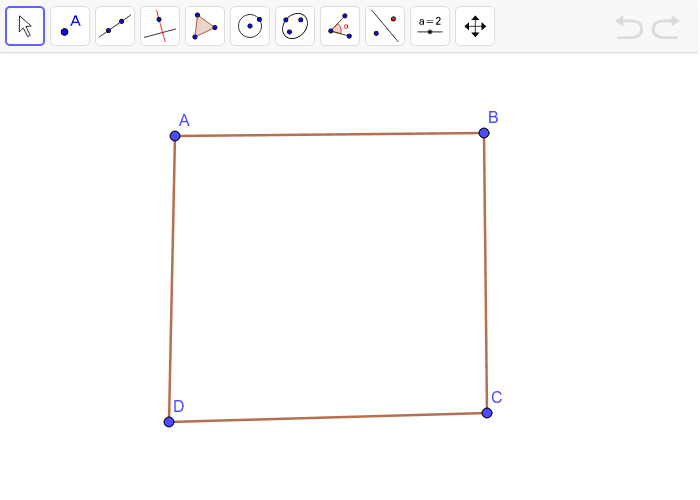The height and width of the screenshot is (500, 700).
Task: Click the label B
Action: [x=493, y=117]
